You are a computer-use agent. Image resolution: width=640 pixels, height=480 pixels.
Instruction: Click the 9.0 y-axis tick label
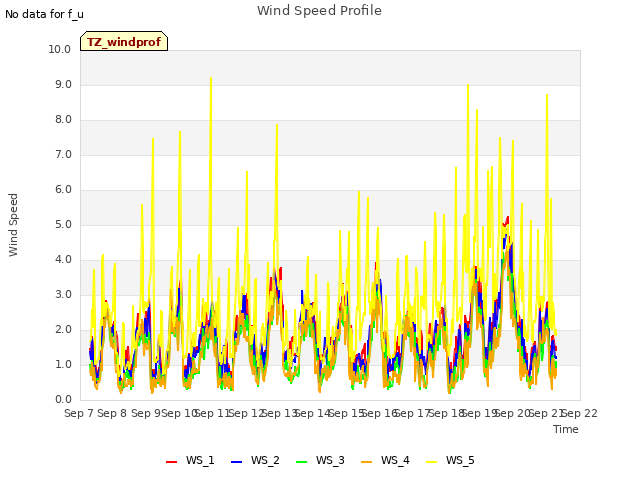pyautogui.click(x=63, y=84)
